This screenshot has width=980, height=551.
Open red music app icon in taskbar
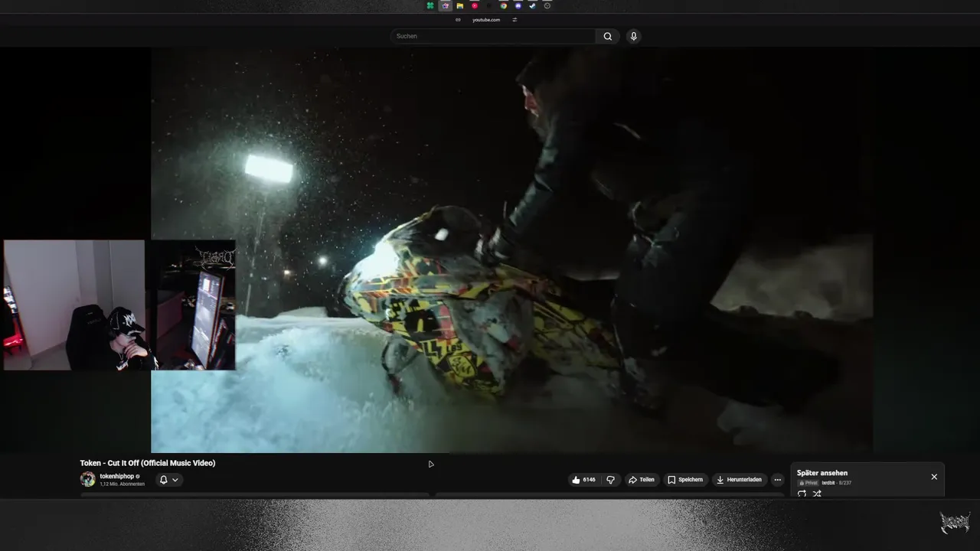[x=475, y=5]
